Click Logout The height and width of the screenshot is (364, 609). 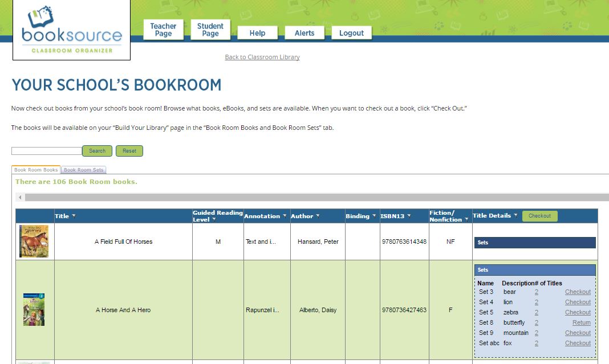click(351, 33)
